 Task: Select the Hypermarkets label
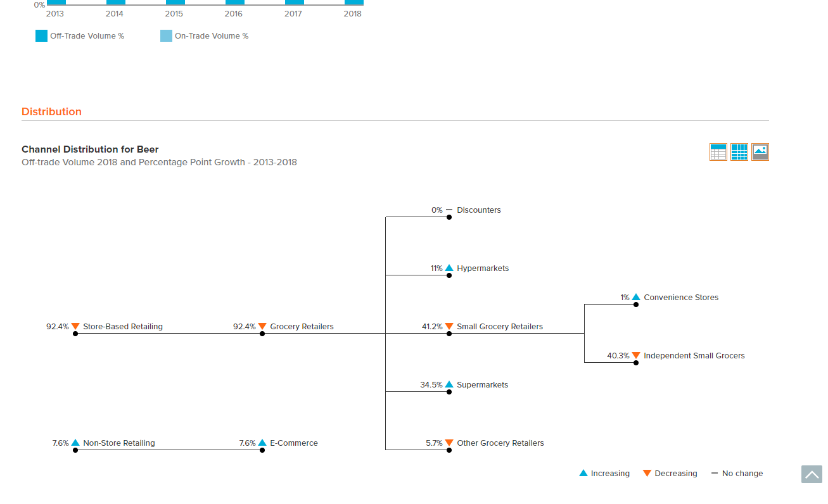coord(483,268)
